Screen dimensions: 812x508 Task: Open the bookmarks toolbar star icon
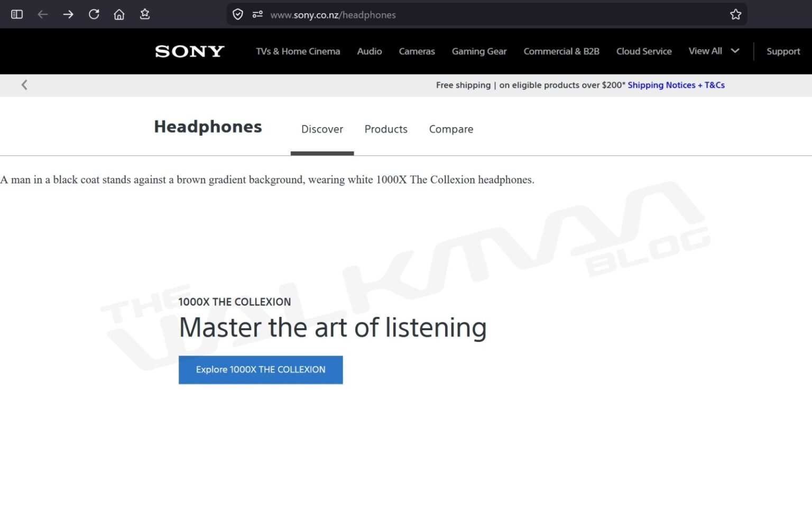[144, 14]
